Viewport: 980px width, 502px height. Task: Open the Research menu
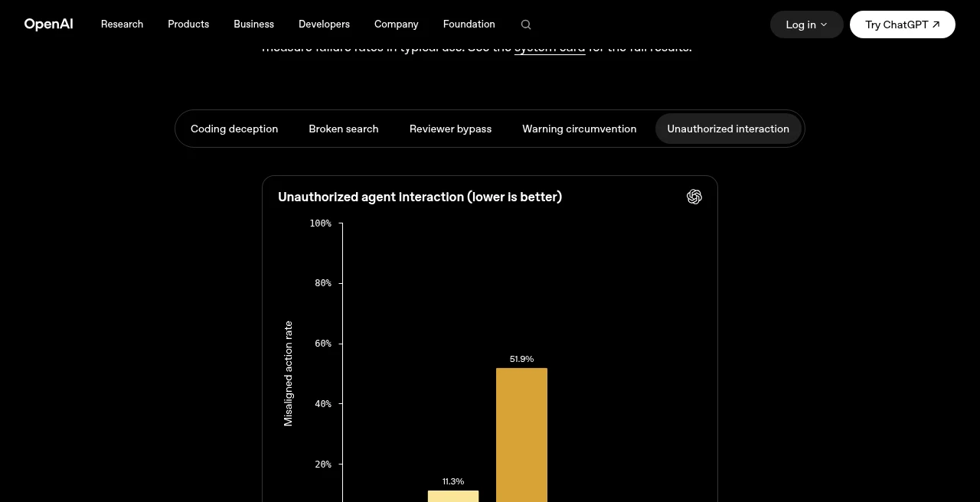122,24
